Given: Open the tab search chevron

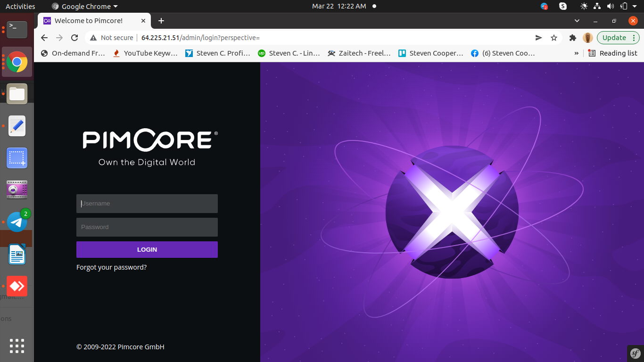Looking at the screenshot, I should pyautogui.click(x=577, y=21).
